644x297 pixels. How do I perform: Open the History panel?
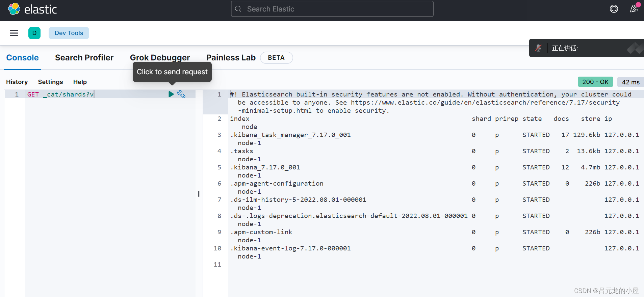17,82
